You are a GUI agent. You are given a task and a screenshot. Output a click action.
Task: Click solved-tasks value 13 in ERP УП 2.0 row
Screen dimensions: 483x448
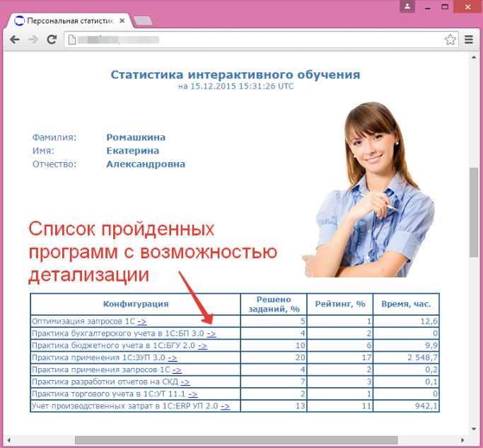[x=300, y=406]
